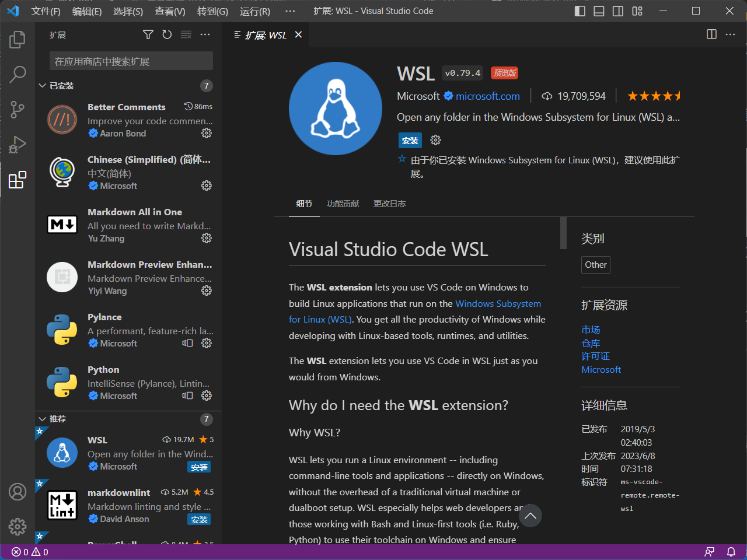Open settings gear for Pylance extension
Image resolution: width=747 pixels, height=560 pixels.
[x=207, y=343]
